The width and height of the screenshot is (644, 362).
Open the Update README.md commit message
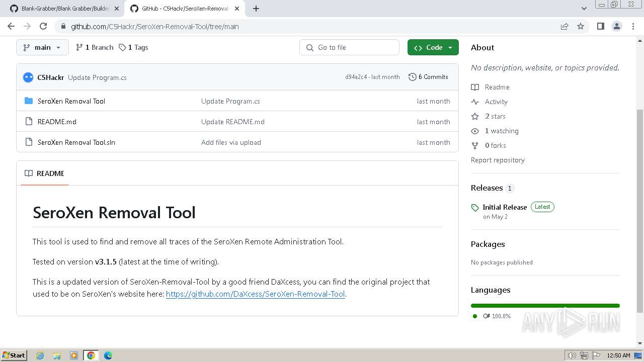coord(233,122)
